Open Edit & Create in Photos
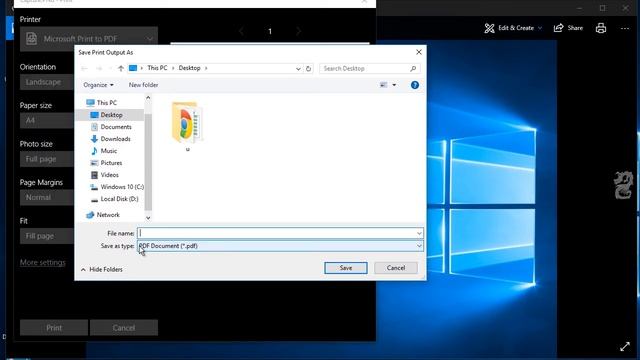Viewport: 640px width, 360px height. click(513, 28)
